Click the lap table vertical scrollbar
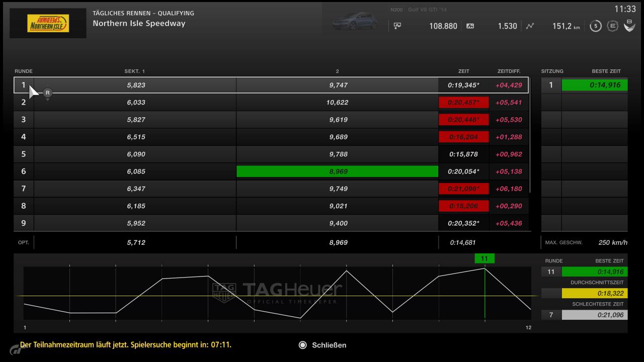 tap(530, 136)
